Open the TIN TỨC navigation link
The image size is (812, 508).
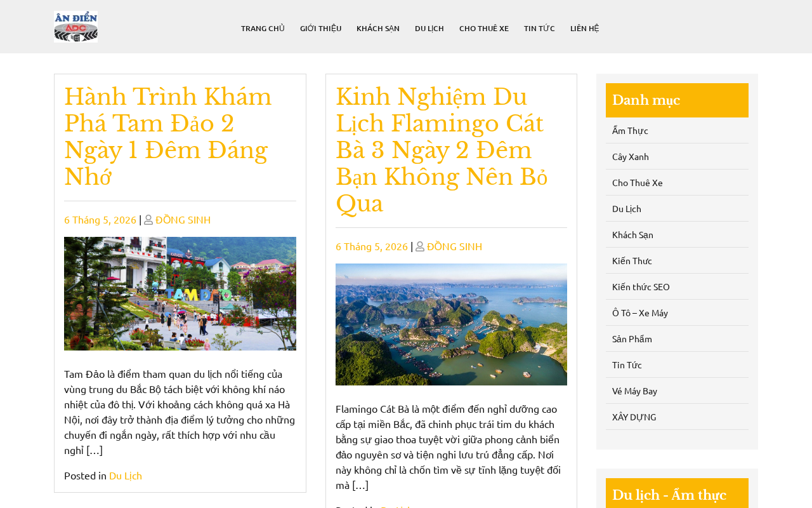(539, 28)
